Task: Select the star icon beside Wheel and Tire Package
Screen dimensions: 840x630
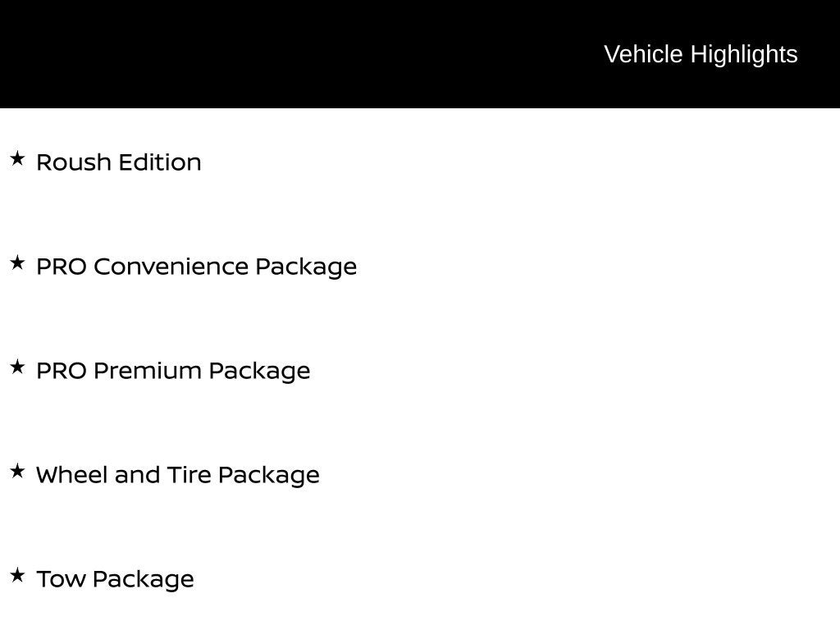Action: [18, 471]
